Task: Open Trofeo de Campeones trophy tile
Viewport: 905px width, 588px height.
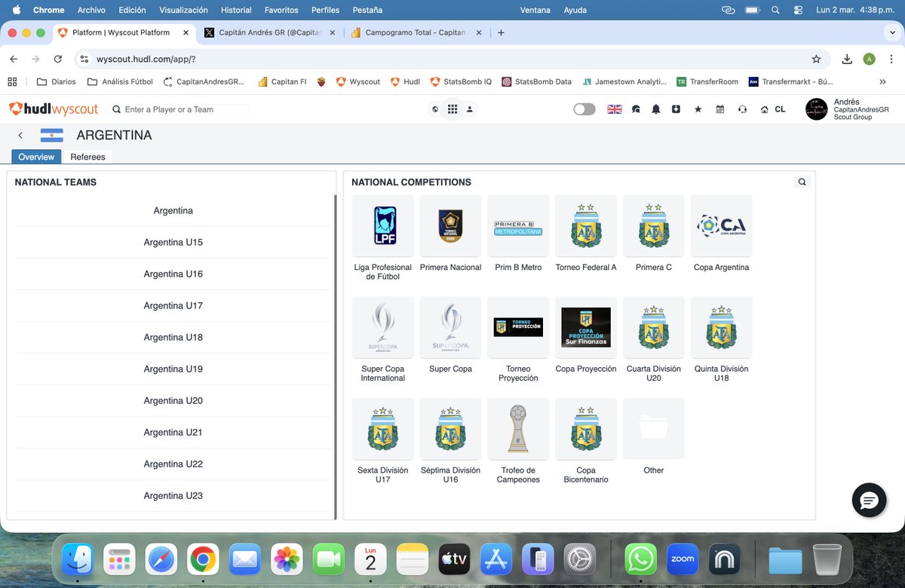Action: 518,429
